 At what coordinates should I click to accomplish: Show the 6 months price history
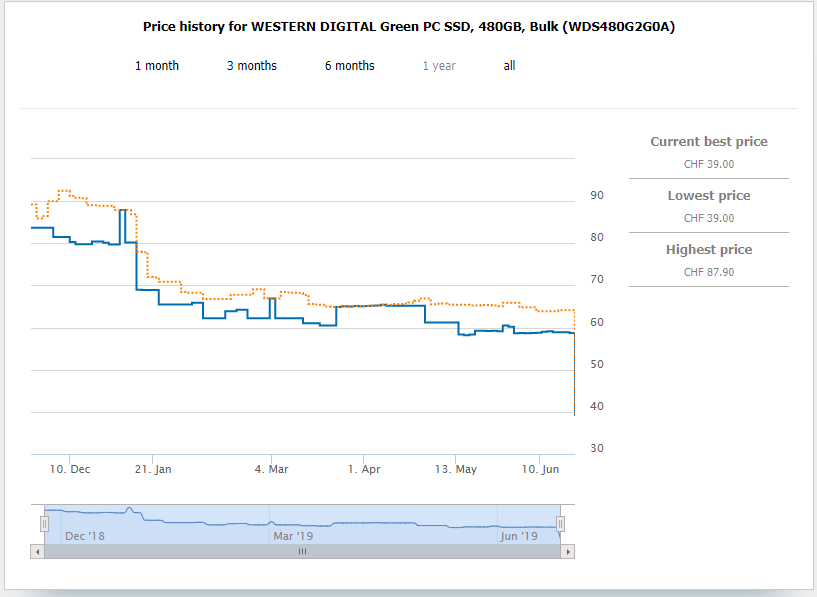coord(349,66)
